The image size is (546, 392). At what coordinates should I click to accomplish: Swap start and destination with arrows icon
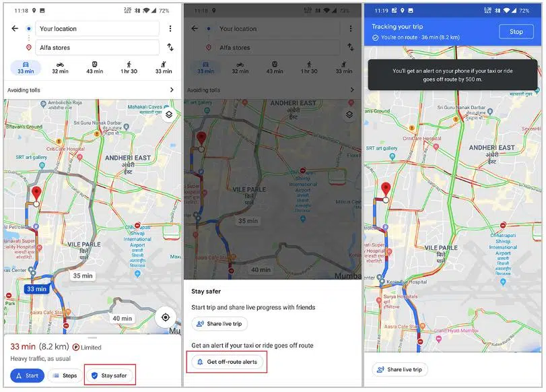point(170,47)
